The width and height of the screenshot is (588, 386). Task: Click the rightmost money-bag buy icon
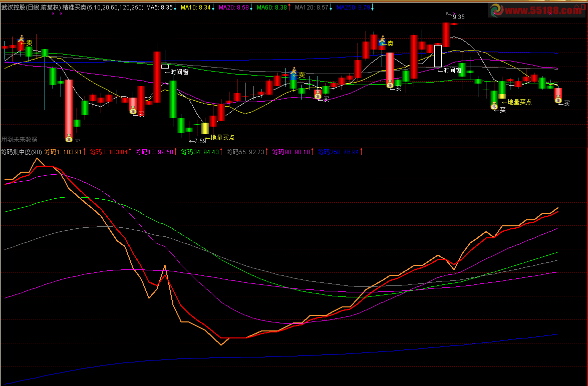pyautogui.click(x=558, y=99)
